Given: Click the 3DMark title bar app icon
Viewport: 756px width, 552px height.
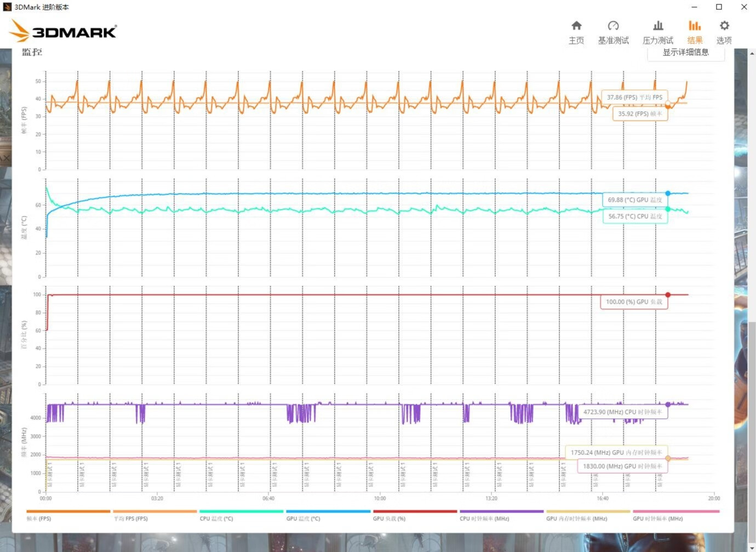Looking at the screenshot, I should pos(7,7).
